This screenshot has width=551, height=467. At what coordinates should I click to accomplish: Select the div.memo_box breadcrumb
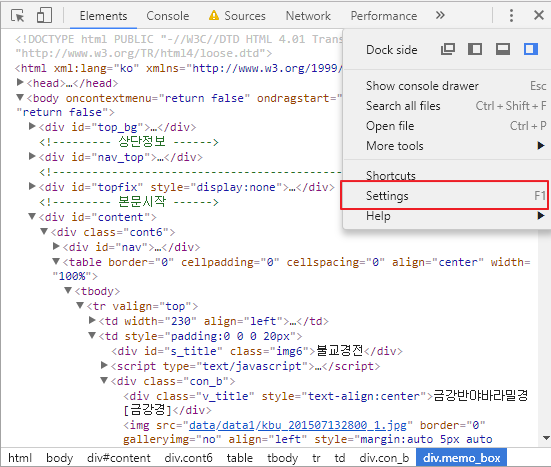(x=461, y=458)
